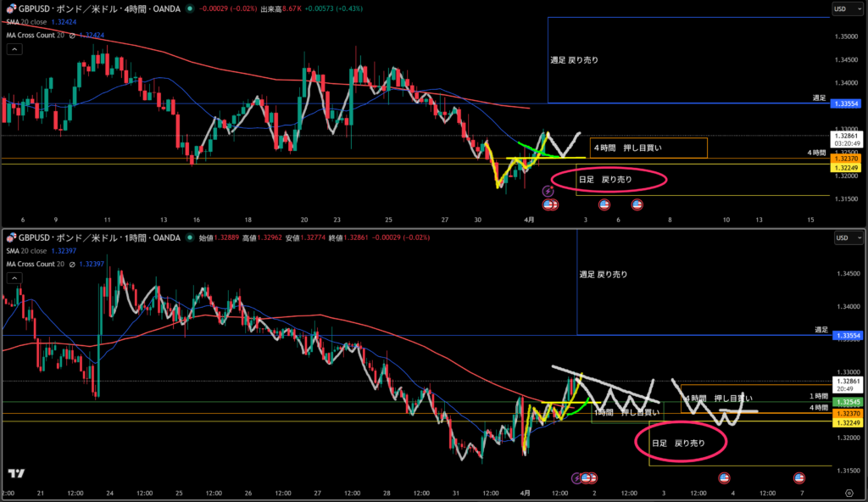The height and width of the screenshot is (502, 868).
Task: Click the rightmost US flag event on lower chart
Action: click(x=798, y=478)
